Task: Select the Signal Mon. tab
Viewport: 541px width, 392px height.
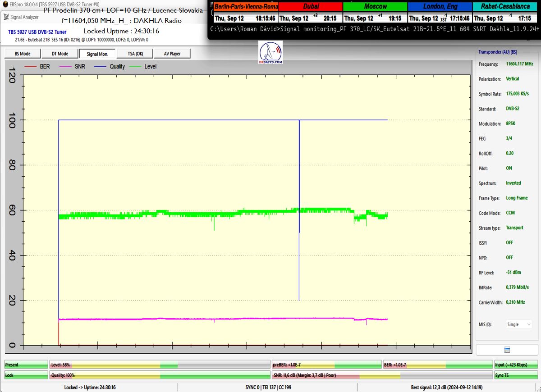Action: coord(97,54)
